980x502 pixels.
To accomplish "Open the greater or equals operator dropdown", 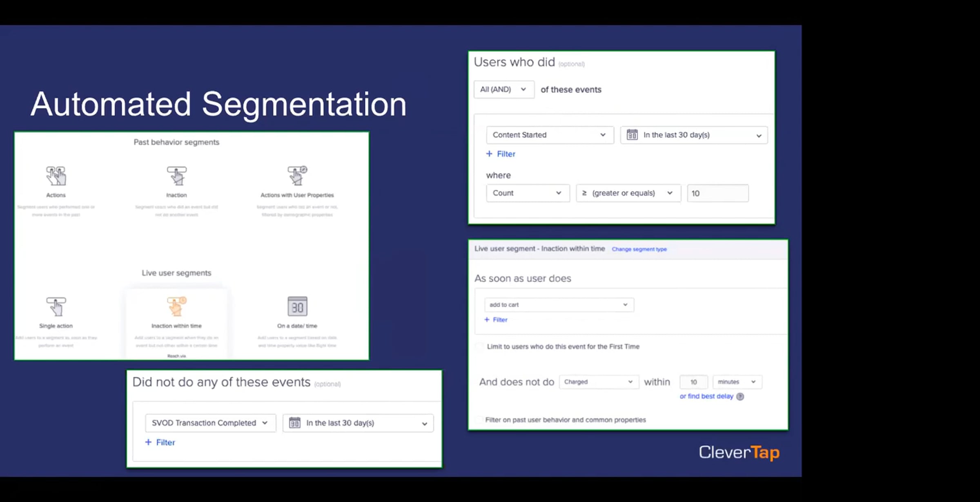I will 628,193.
